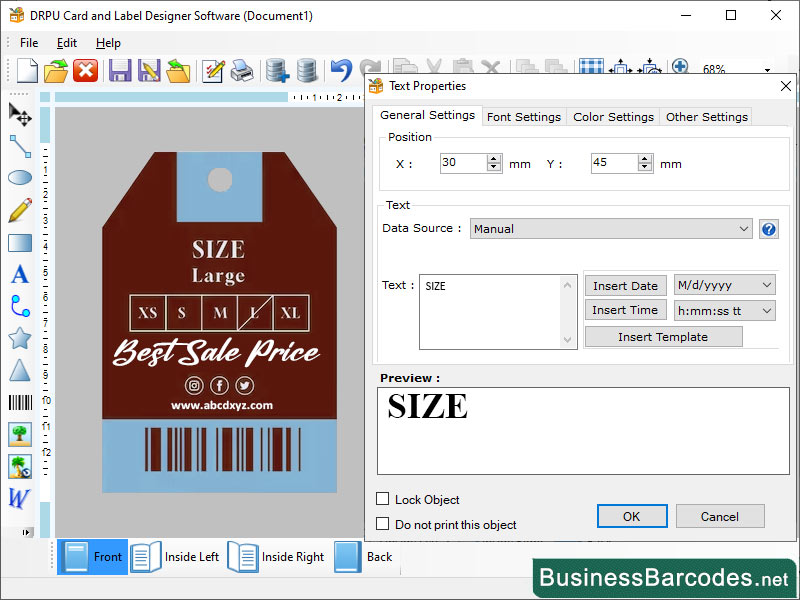This screenshot has width=800, height=600.
Task: Pick the Barcode tool in the sidebar
Action: pyautogui.click(x=19, y=402)
